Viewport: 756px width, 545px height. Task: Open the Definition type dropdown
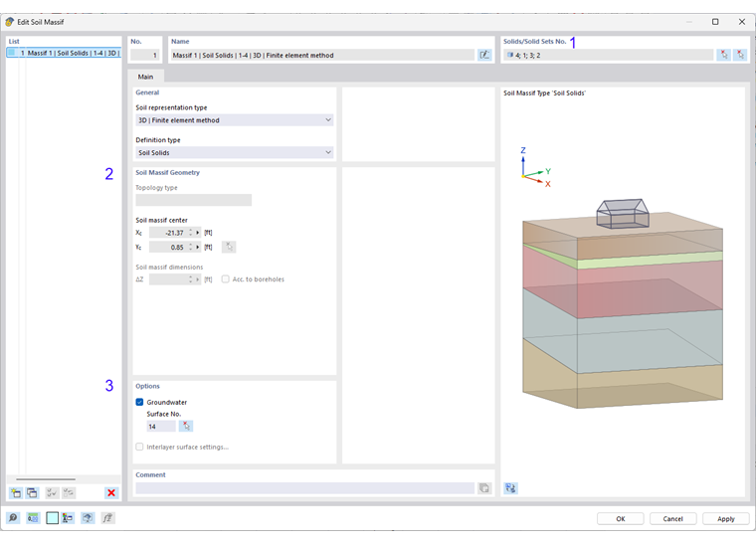pyautogui.click(x=235, y=152)
